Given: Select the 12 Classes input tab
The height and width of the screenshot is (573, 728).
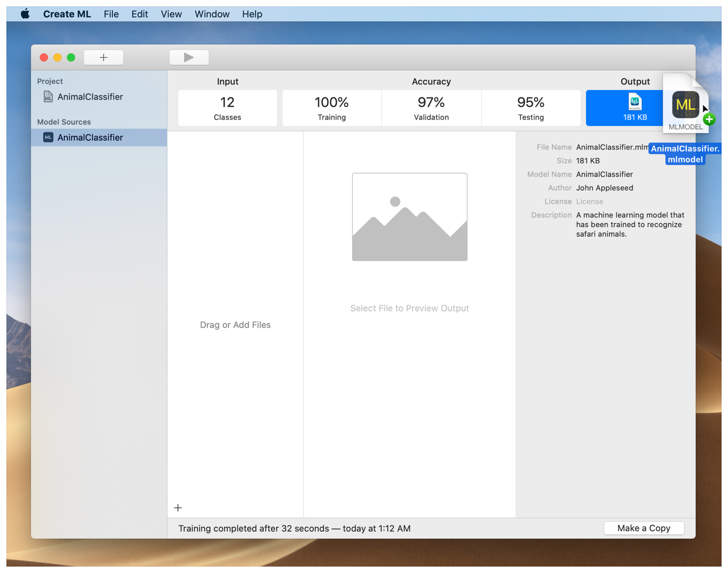Looking at the screenshot, I should (227, 108).
